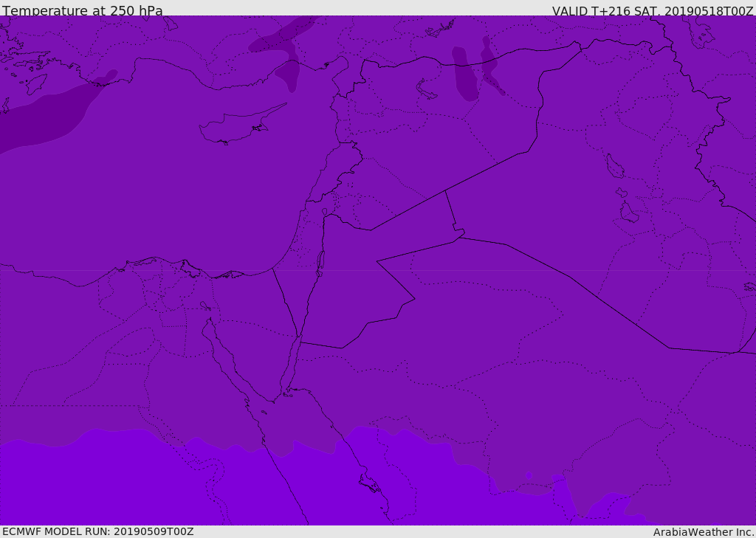Click the 'ArabiaWeather Inc' credit text

pyautogui.click(x=703, y=532)
